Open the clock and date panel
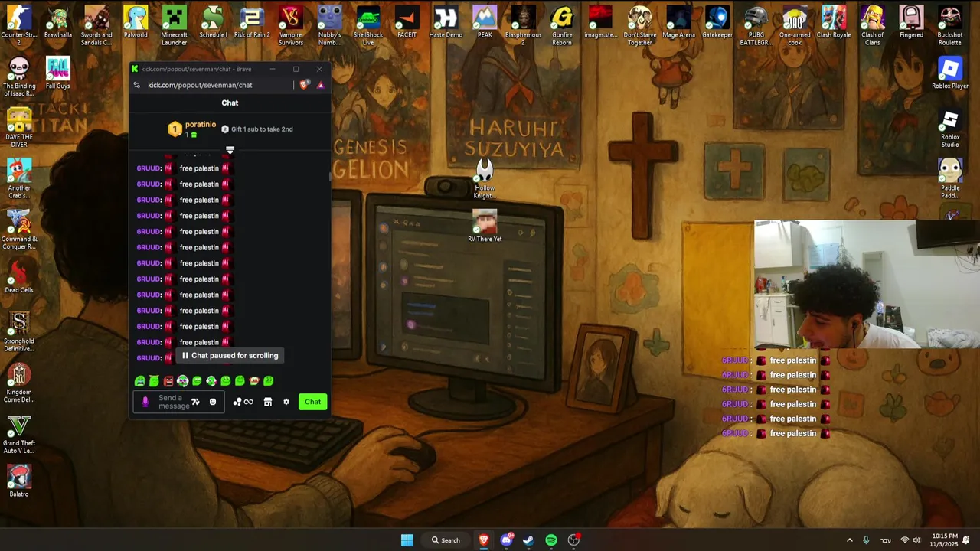The width and height of the screenshot is (980, 551). click(x=945, y=540)
